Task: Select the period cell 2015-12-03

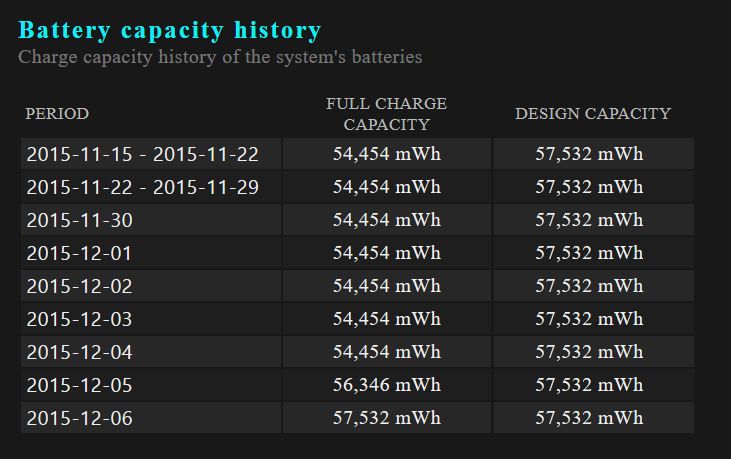Action: tap(151, 319)
